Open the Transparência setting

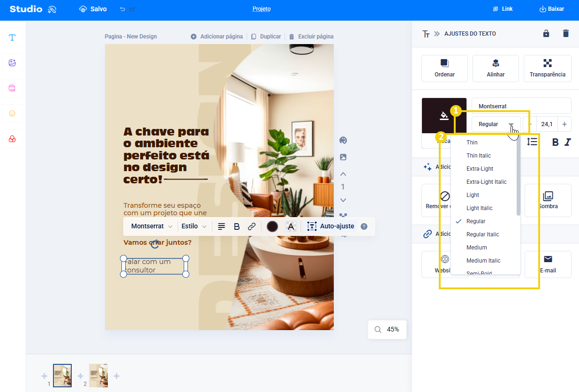[x=548, y=68]
